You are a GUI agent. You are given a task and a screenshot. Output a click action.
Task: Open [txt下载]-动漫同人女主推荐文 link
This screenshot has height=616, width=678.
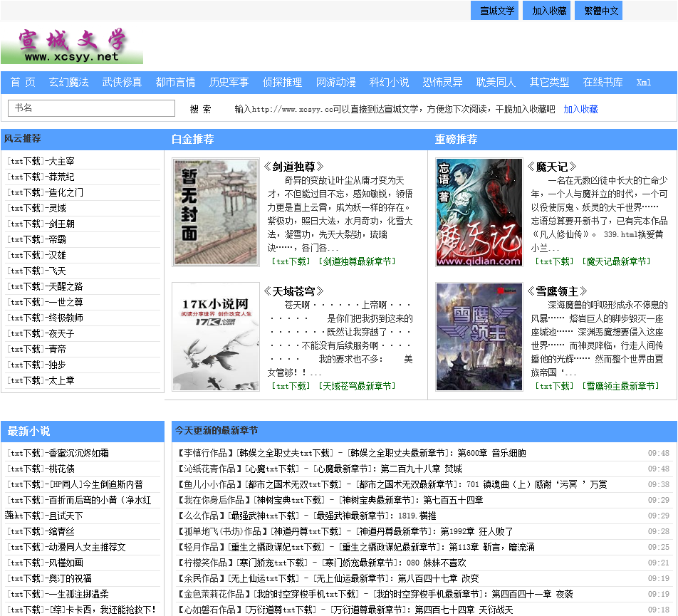66,547
